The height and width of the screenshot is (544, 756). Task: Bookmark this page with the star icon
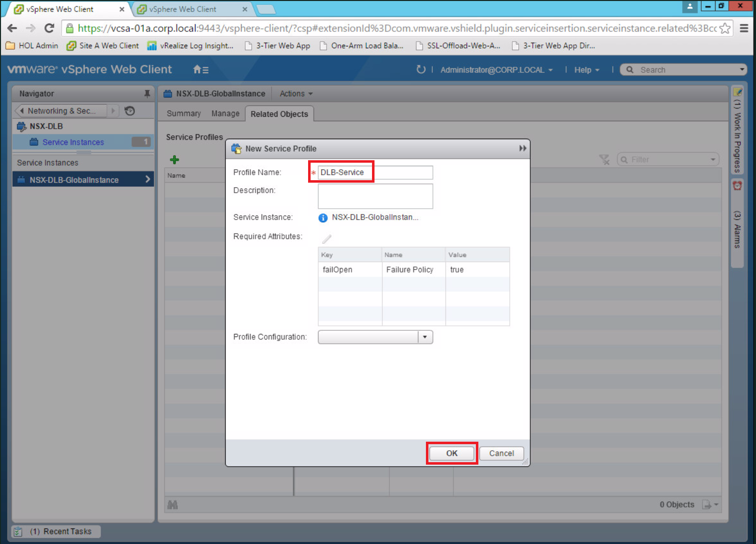tap(725, 28)
